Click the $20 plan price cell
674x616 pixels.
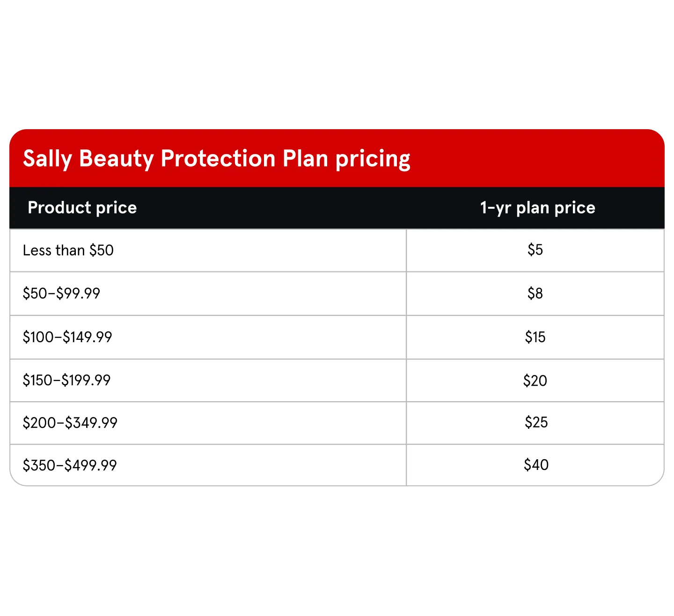point(535,380)
